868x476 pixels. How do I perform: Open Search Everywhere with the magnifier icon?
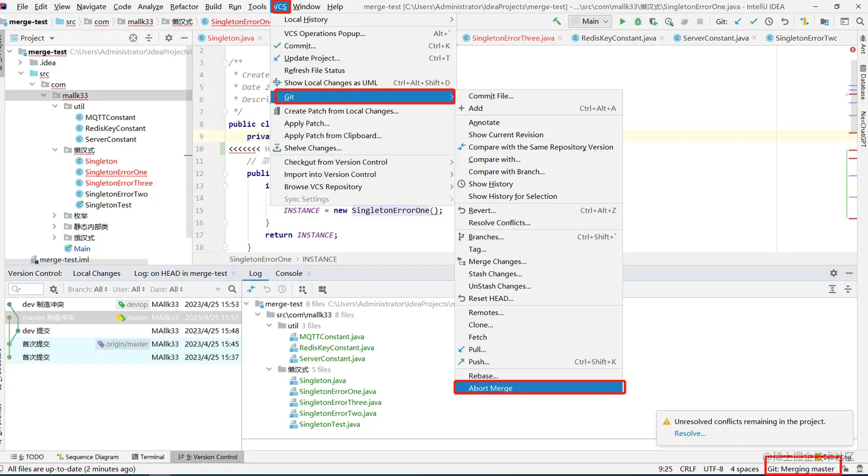click(859, 21)
